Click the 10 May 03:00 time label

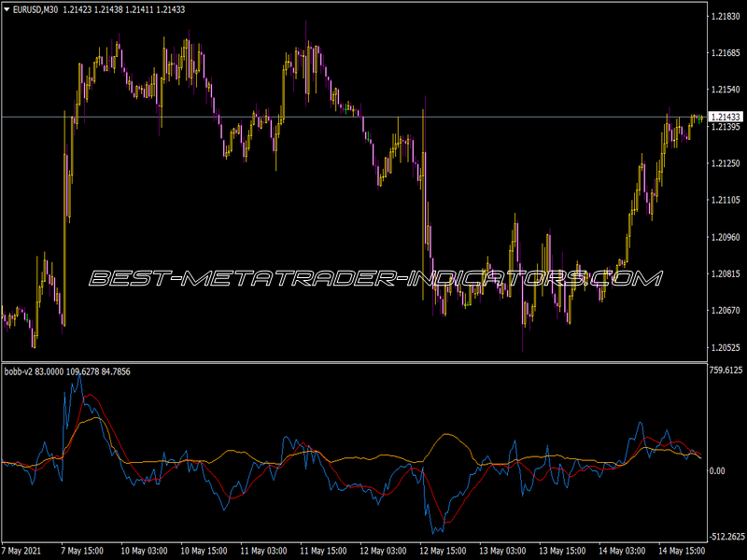click(144, 551)
